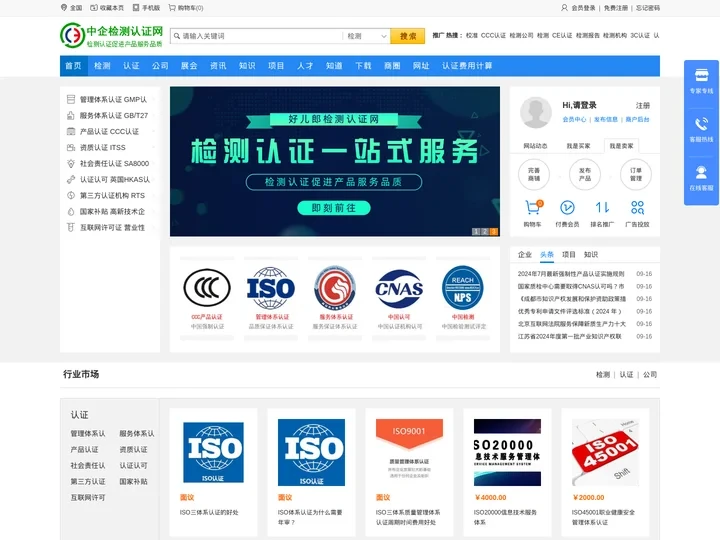720x540 pixels.
Task: Click the magnifier icon in the search box
Action: [x=176, y=36]
